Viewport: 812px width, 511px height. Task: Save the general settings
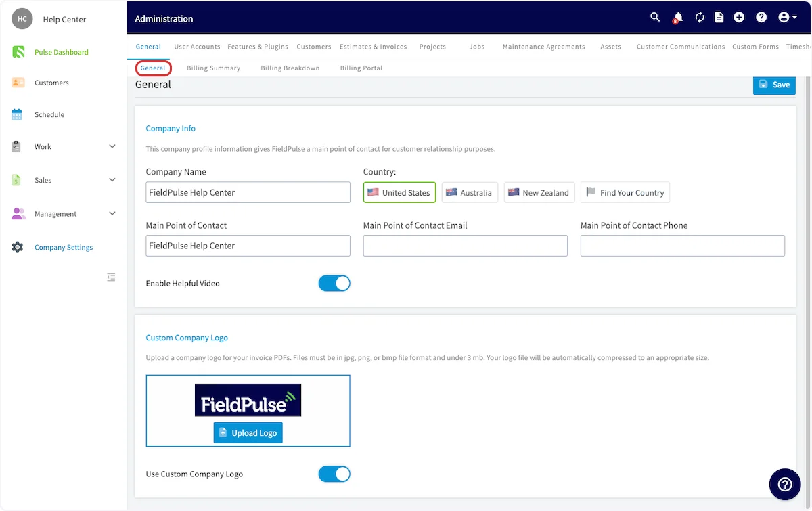click(774, 85)
